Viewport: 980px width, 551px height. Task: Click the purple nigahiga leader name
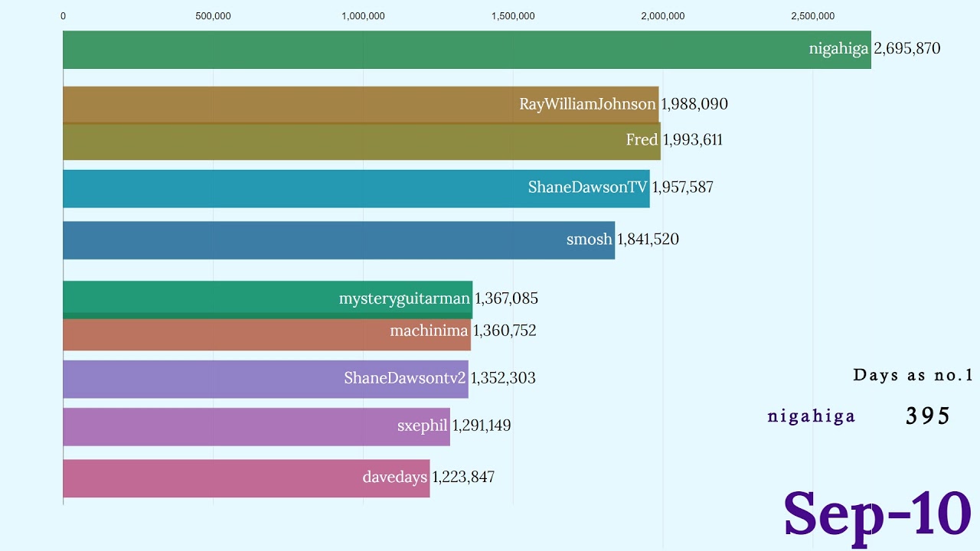coord(812,416)
